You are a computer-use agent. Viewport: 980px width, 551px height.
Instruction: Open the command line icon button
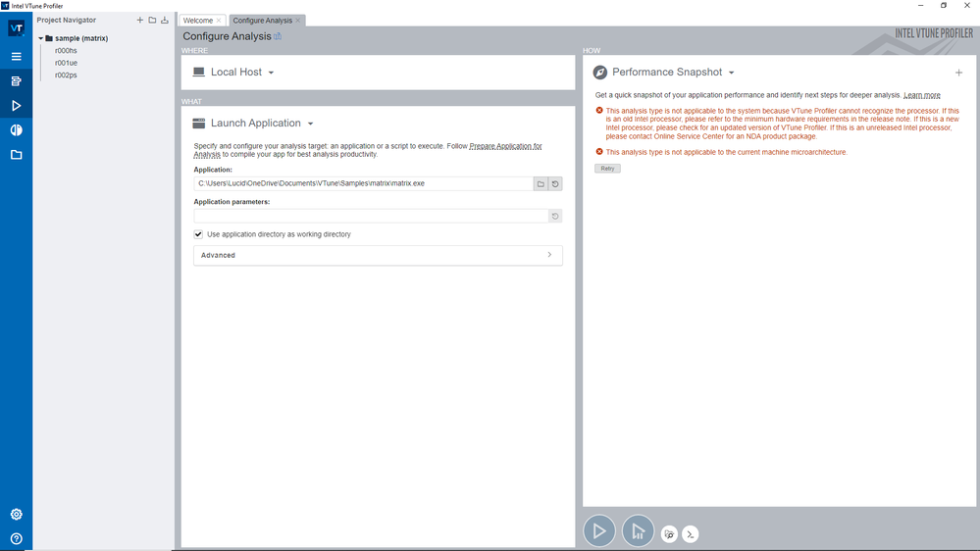click(691, 534)
